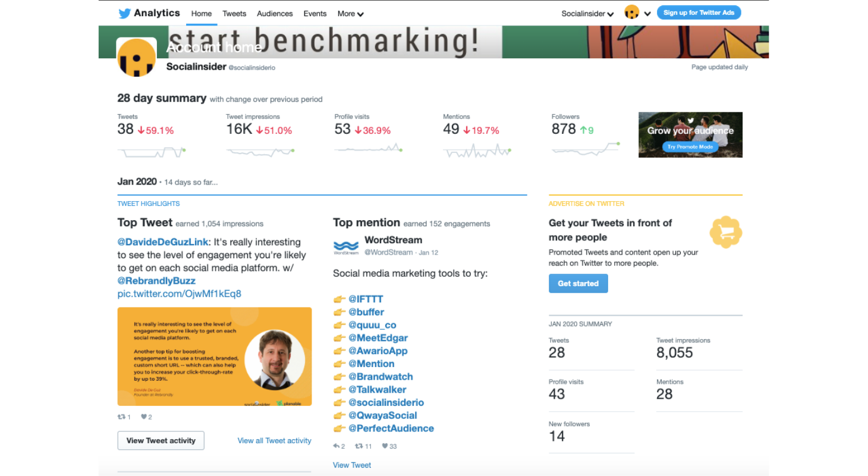
Task: Go to the Home tab
Action: (202, 14)
